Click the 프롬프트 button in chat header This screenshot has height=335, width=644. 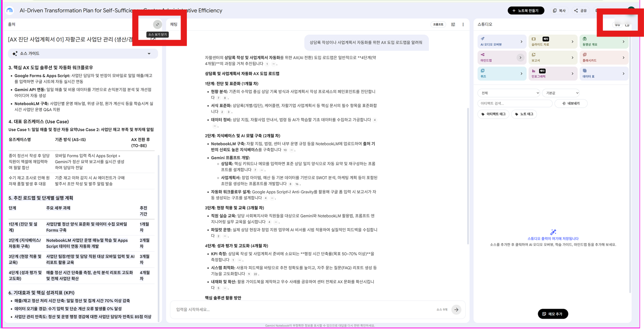tap(438, 24)
